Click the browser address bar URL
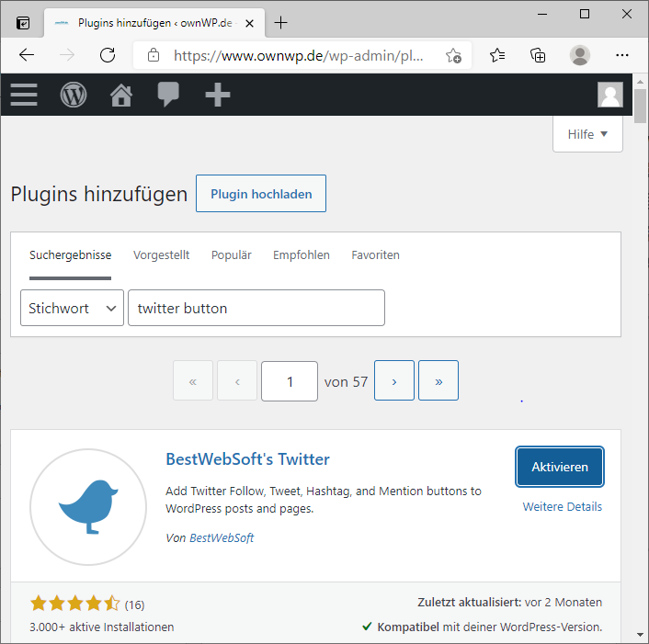649x644 pixels. 298,55
